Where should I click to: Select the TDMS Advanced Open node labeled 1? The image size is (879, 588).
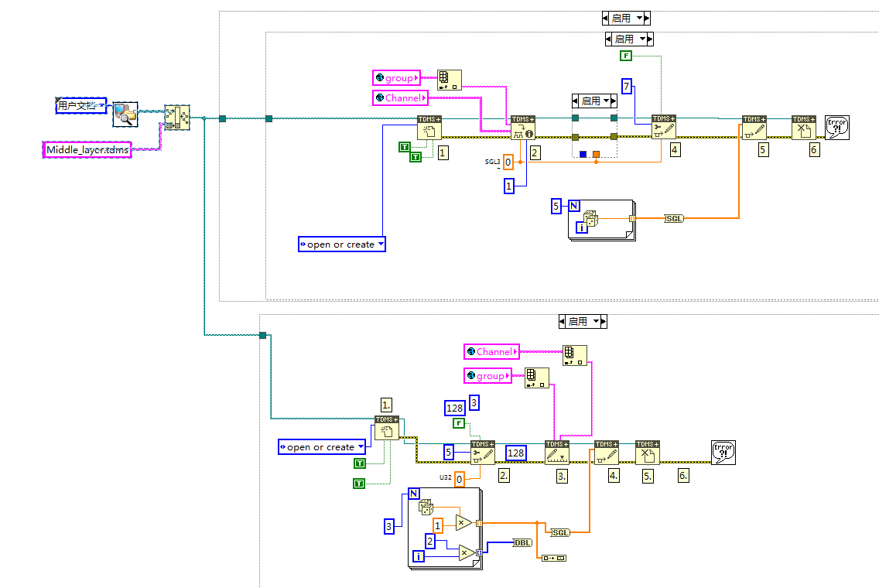click(429, 128)
